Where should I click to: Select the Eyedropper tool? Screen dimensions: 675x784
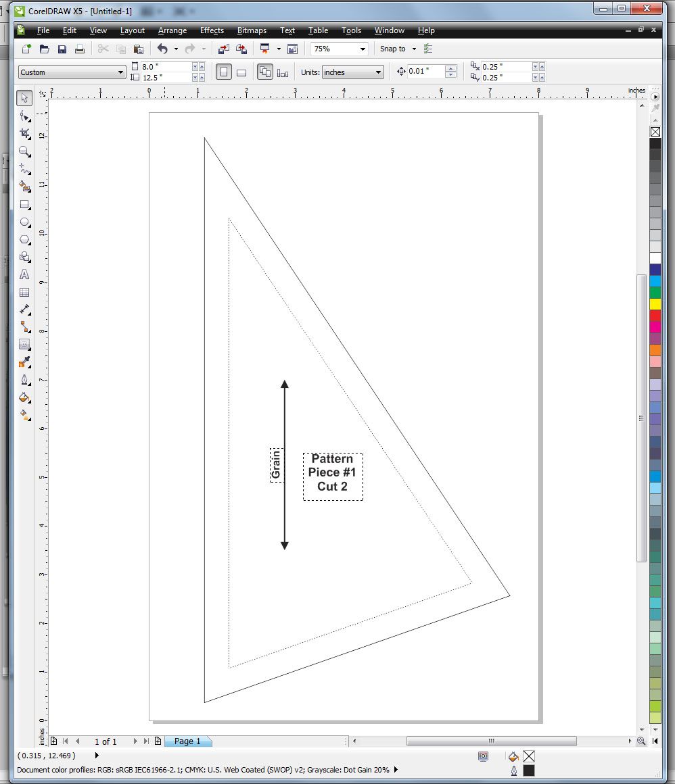coord(24,362)
